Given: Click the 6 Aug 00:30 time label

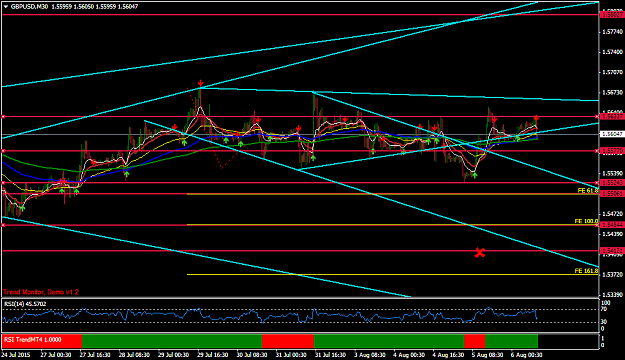Looking at the screenshot, I should (x=528, y=354).
